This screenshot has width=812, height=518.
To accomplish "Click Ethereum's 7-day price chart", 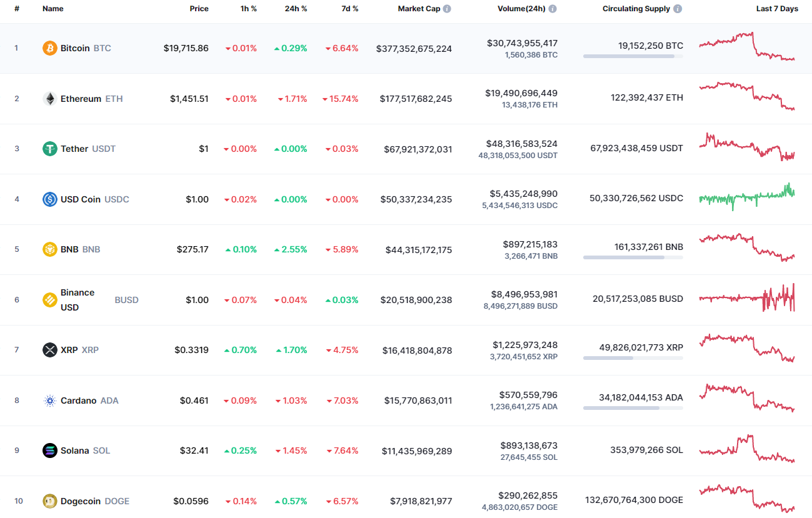I will [x=747, y=98].
